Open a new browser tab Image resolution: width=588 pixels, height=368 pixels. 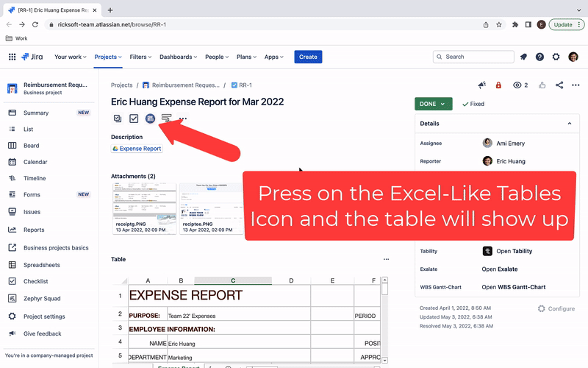[110, 10]
